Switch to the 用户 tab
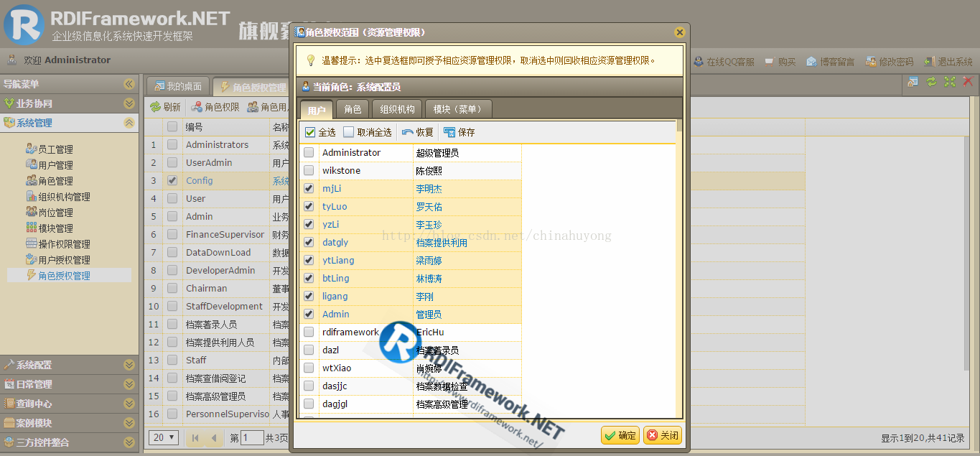The height and width of the screenshot is (456, 980). click(x=316, y=110)
